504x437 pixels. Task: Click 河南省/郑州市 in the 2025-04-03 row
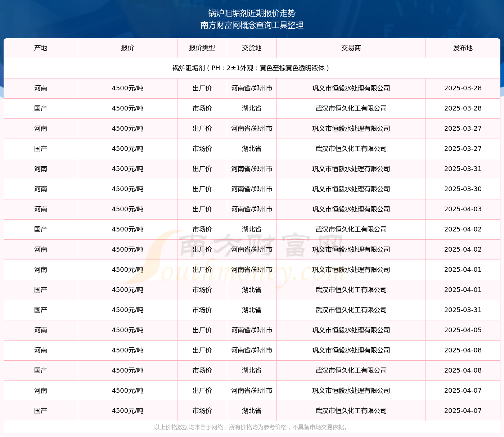(x=252, y=209)
